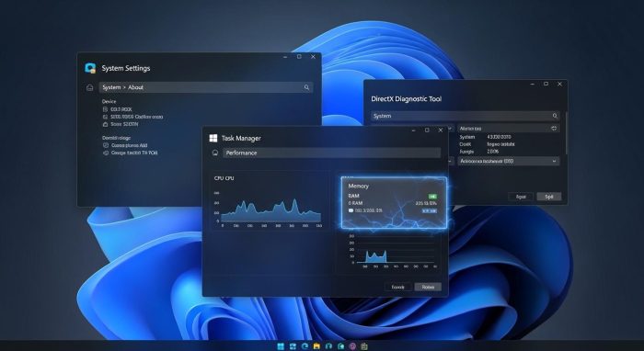Click the System > About breadcrumb bar
The height and width of the screenshot is (351, 644).
pos(206,87)
